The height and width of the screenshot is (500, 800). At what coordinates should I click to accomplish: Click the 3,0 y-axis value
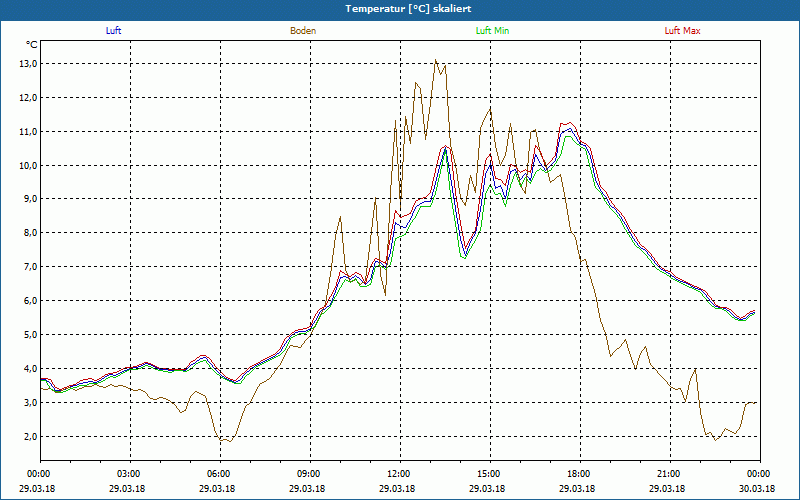(x=30, y=403)
